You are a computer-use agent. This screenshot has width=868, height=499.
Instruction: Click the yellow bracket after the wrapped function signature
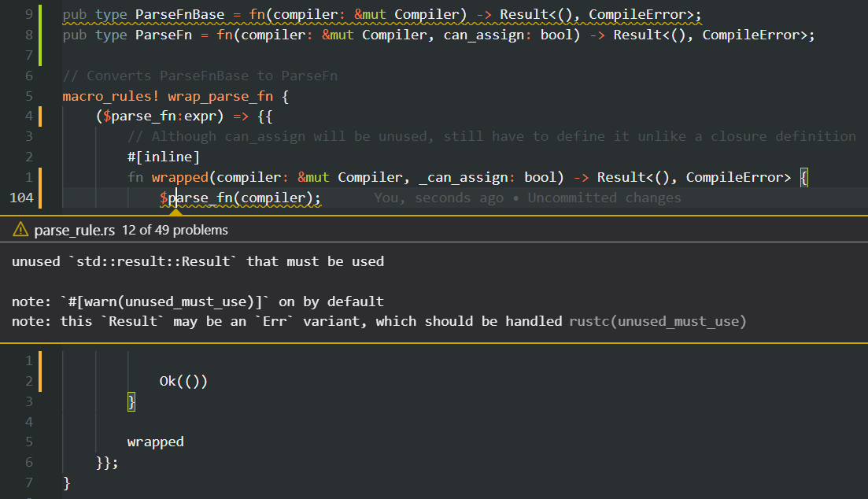pos(803,177)
